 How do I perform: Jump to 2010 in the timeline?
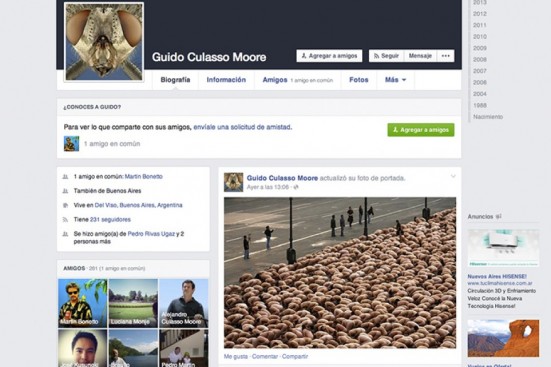[480, 37]
